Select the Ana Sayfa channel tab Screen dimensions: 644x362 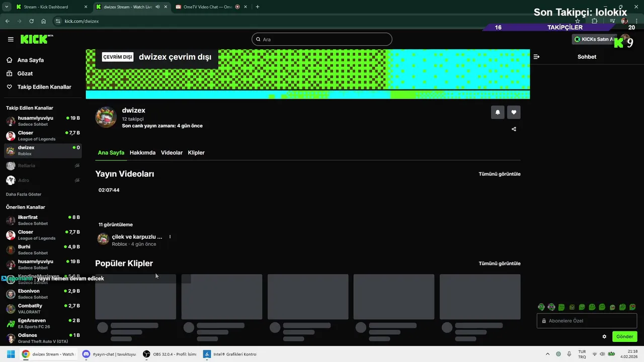(111, 152)
